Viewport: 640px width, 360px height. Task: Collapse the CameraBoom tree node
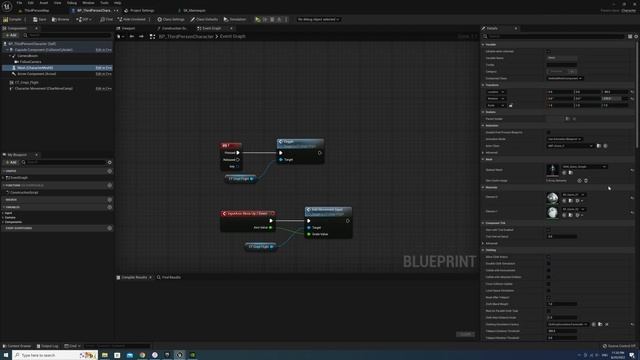coord(10,56)
